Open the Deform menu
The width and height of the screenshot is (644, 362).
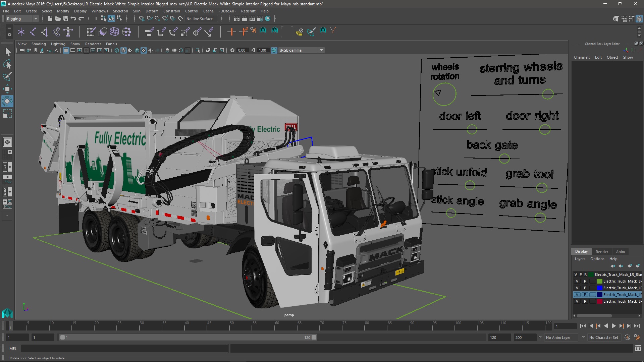coord(152,11)
